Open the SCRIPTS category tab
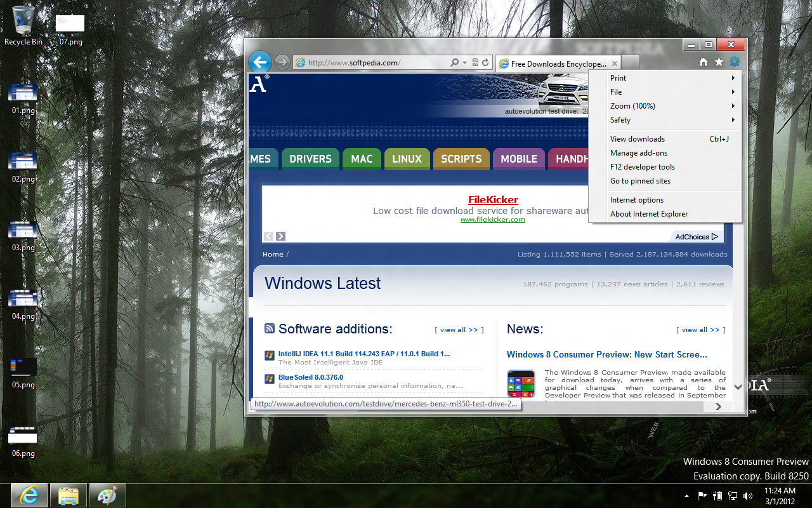The height and width of the screenshot is (508, 812). pyautogui.click(x=461, y=159)
